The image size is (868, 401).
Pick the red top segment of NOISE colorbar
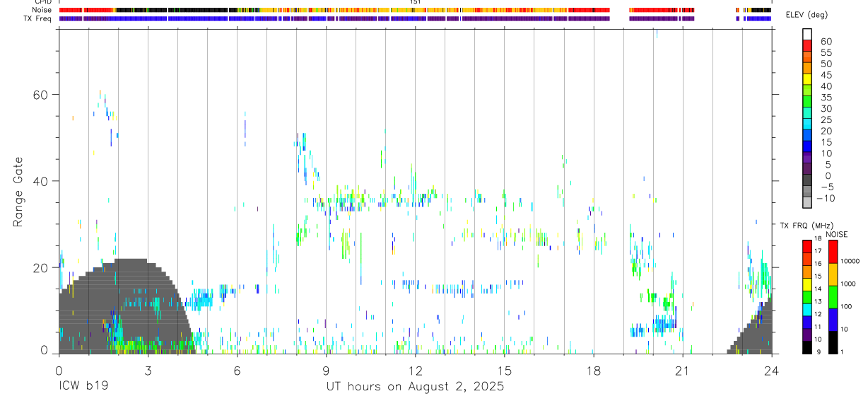click(x=833, y=251)
